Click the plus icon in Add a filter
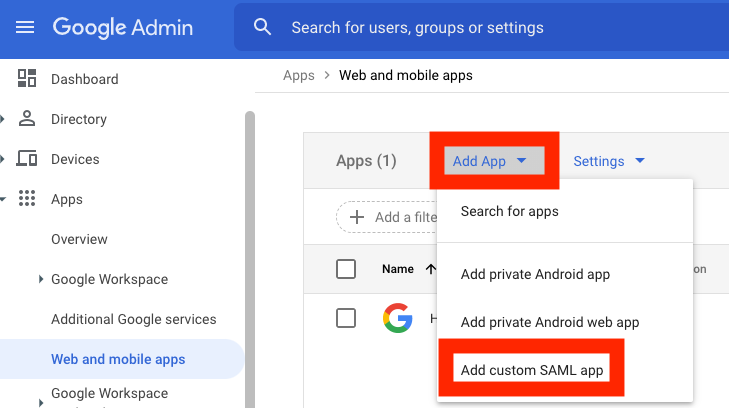The image size is (729, 408). click(357, 217)
